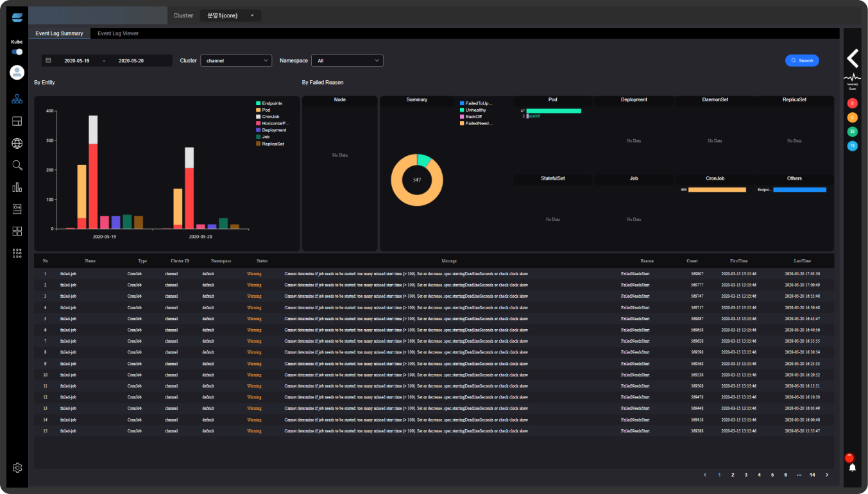Click the notification bell icon

(852, 467)
